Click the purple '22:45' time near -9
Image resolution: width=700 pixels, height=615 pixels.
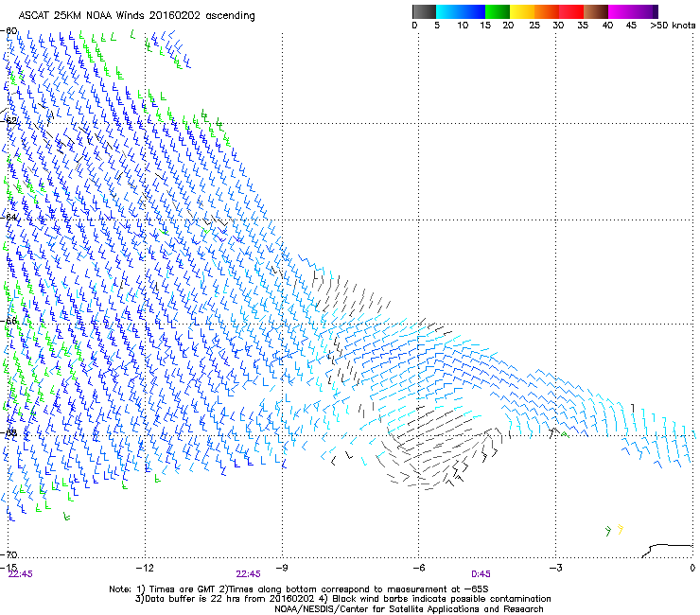[x=248, y=574]
